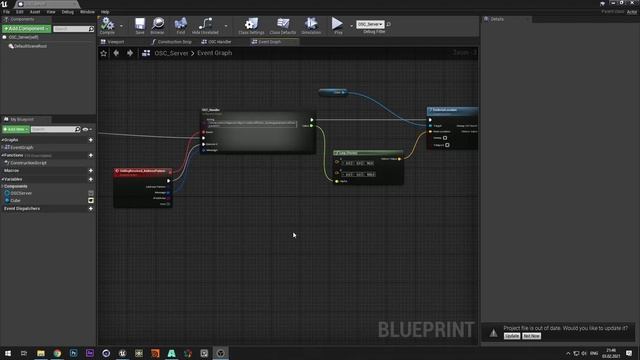Open the Hide Unrelated options dropdown arrow
This screenshot has width=640, height=360.
pos(226,26)
